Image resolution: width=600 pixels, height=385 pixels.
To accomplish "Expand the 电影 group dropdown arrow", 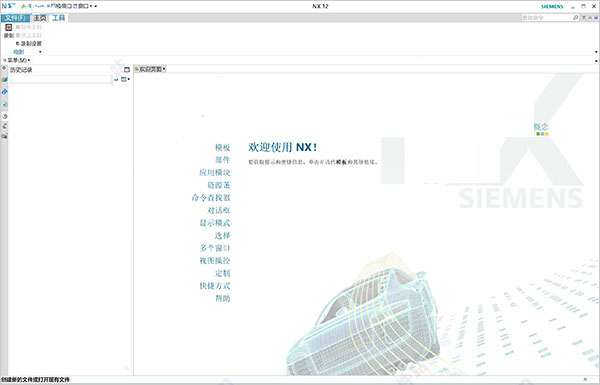I will [x=40, y=52].
